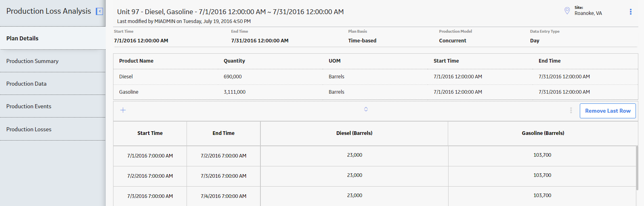This screenshot has width=644, height=206.
Task: Select the Gasoline product row
Action: [129, 92]
